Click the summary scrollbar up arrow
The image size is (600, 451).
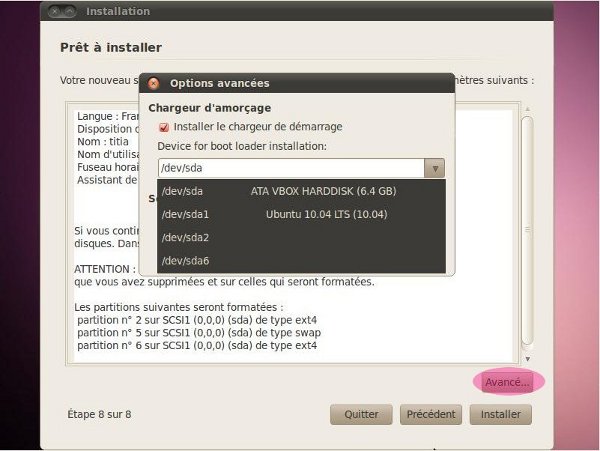coord(527,107)
